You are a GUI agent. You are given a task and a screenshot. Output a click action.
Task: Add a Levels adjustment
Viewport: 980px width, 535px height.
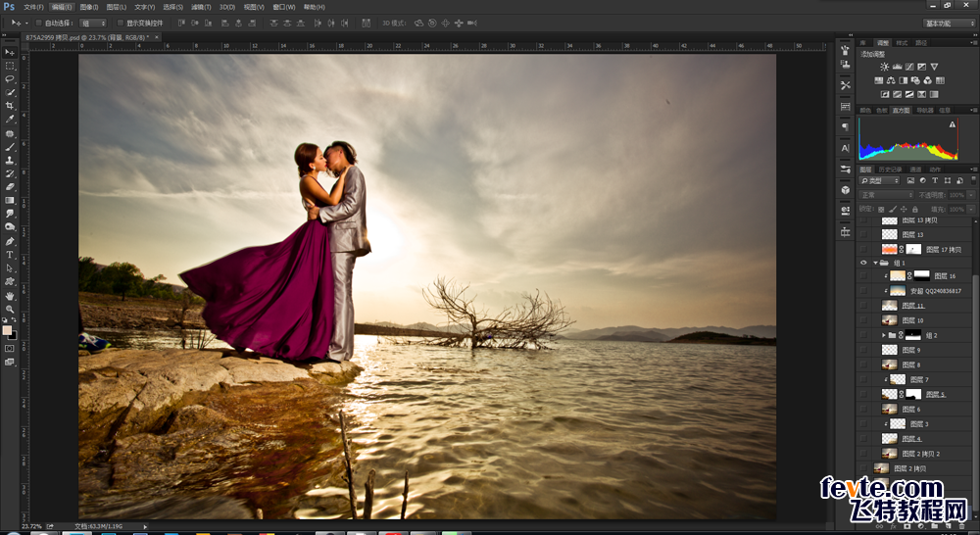[897, 67]
